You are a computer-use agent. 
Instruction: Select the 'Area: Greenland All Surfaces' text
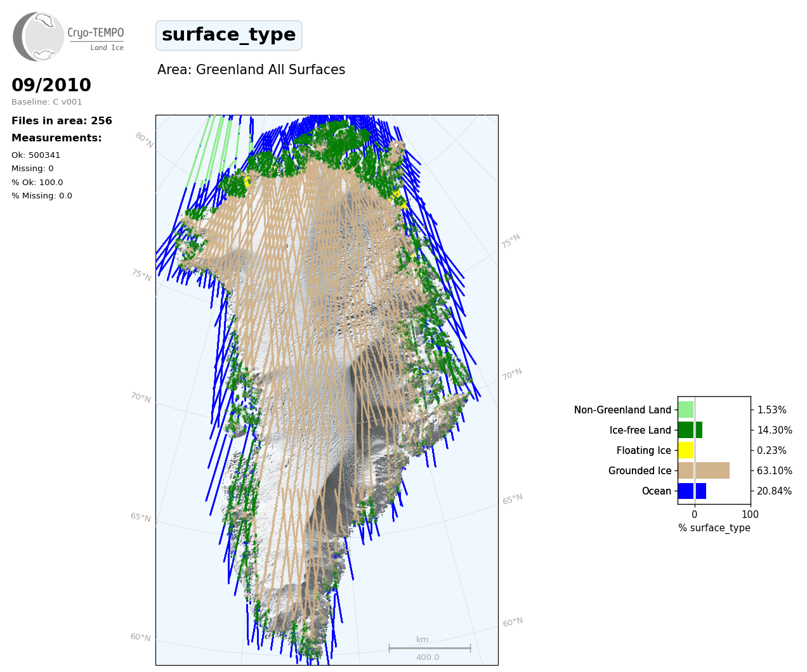251,70
